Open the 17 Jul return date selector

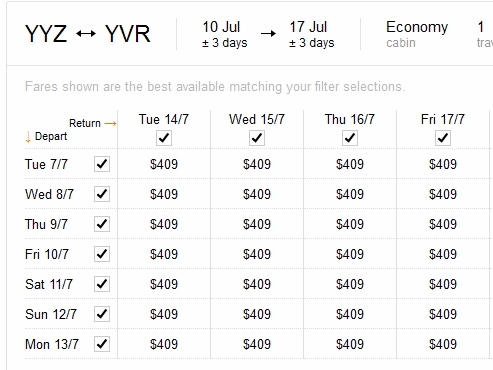click(311, 34)
